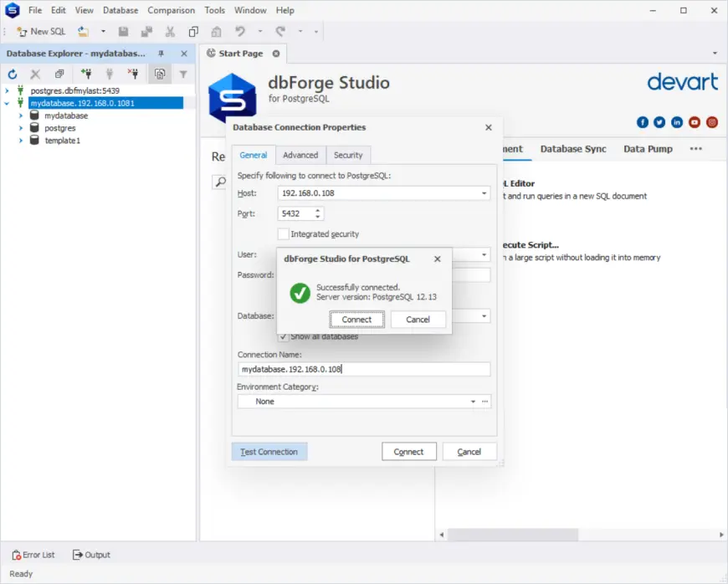Uncheck the Show all databases checkbox

[284, 336]
